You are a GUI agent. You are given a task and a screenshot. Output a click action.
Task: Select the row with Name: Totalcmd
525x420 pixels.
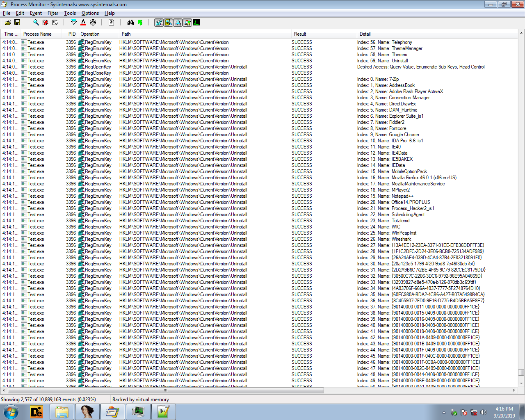click(x=259, y=221)
